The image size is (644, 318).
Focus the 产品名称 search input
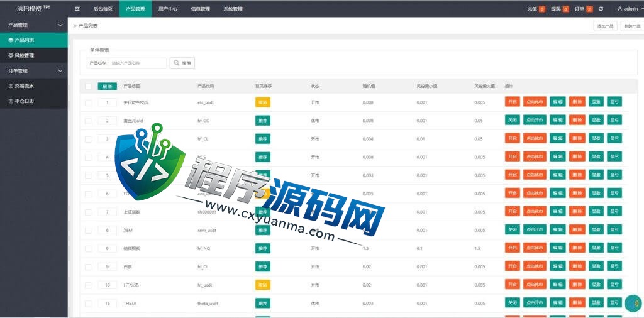[138, 63]
